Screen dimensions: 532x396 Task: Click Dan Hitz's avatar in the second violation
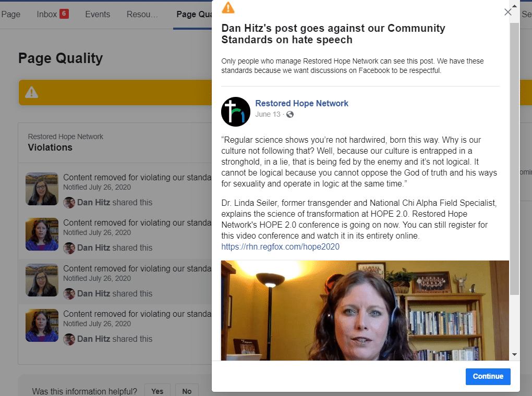click(69, 248)
